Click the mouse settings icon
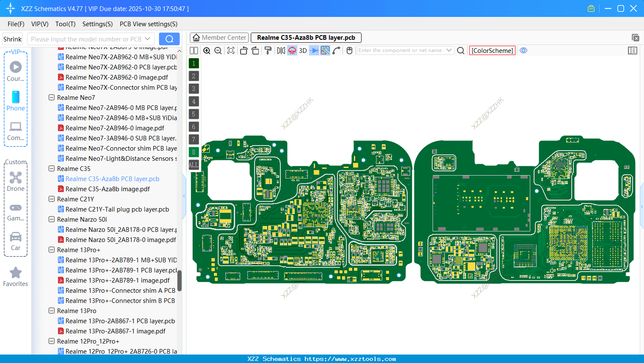Viewport: 644px width, 363px height. coord(349,51)
